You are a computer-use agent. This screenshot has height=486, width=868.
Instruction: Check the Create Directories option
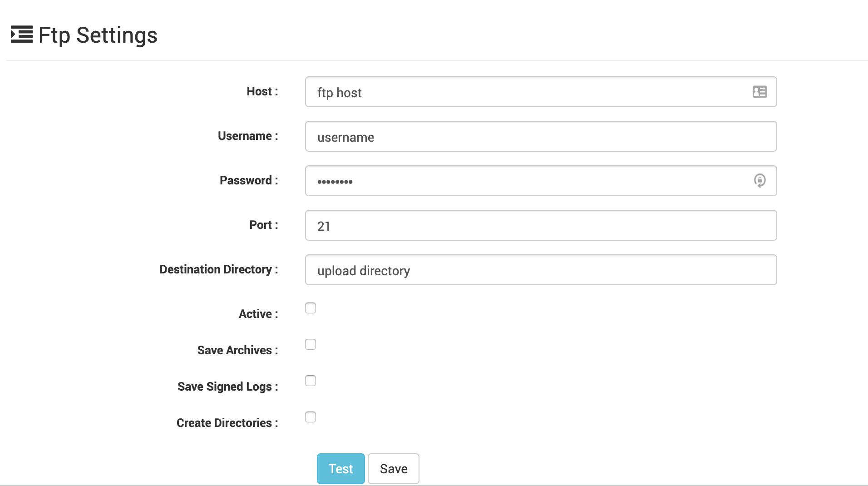click(311, 417)
